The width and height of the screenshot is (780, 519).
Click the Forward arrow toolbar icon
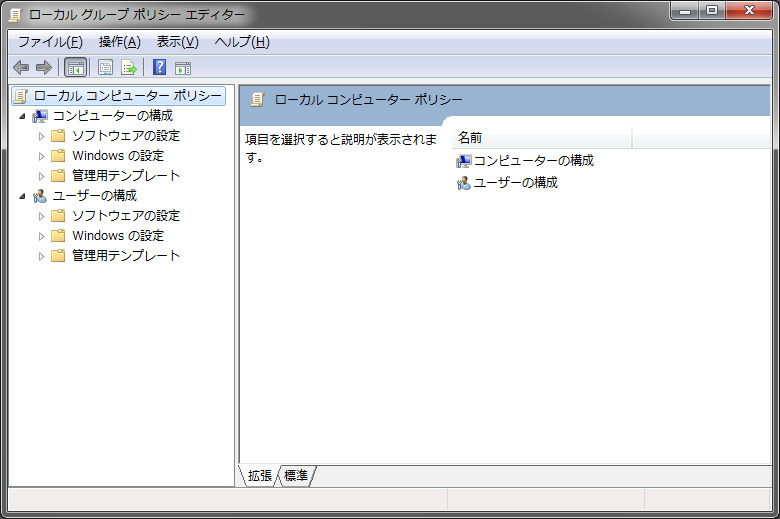[44, 67]
